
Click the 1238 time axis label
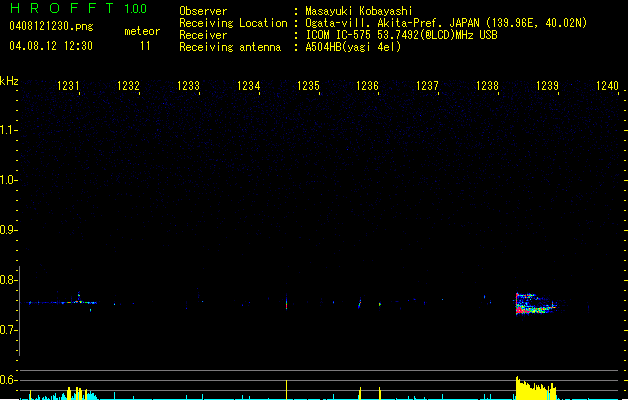[487, 86]
